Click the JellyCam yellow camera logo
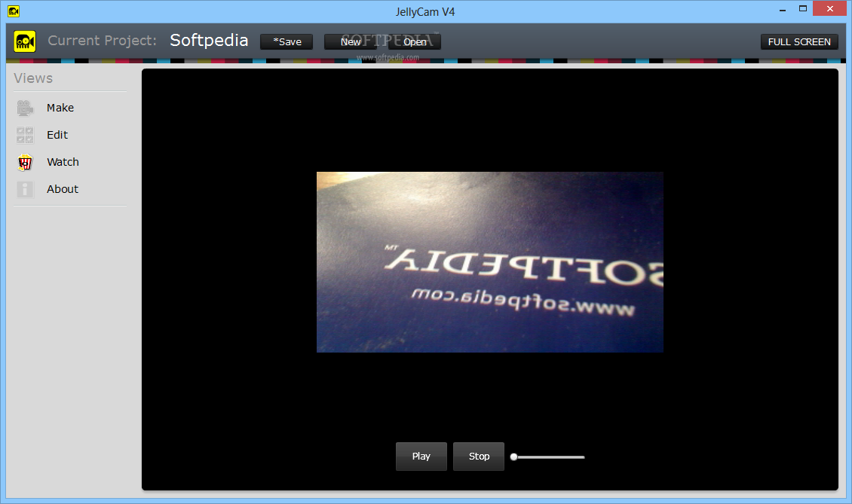 (25, 41)
